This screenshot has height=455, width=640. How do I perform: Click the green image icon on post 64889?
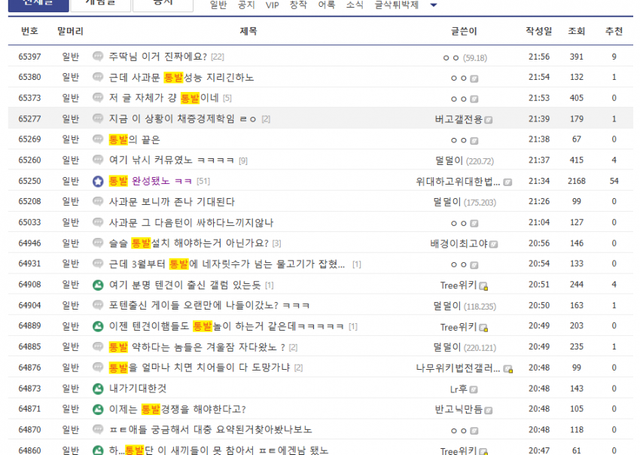tap(98, 327)
